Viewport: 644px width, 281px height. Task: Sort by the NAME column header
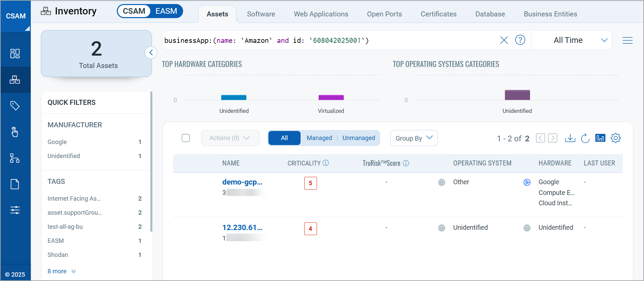231,163
